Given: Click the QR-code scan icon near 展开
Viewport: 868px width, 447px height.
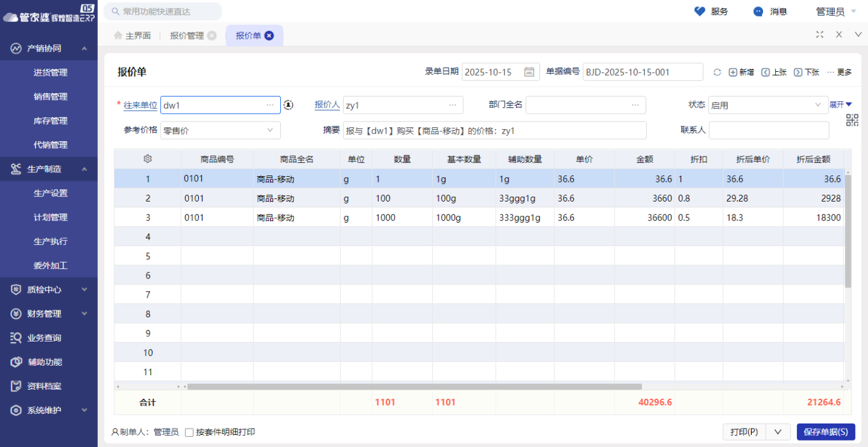Looking at the screenshot, I should [853, 120].
